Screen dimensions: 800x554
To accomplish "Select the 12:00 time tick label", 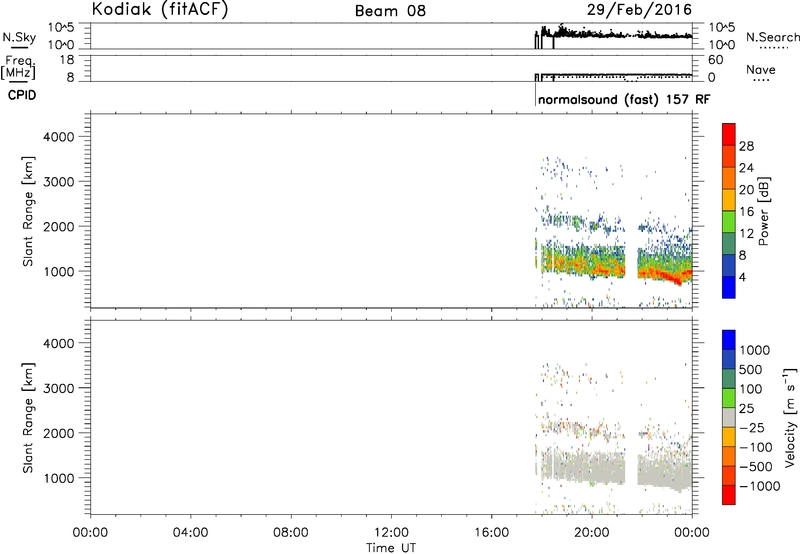I will pos(391,533).
